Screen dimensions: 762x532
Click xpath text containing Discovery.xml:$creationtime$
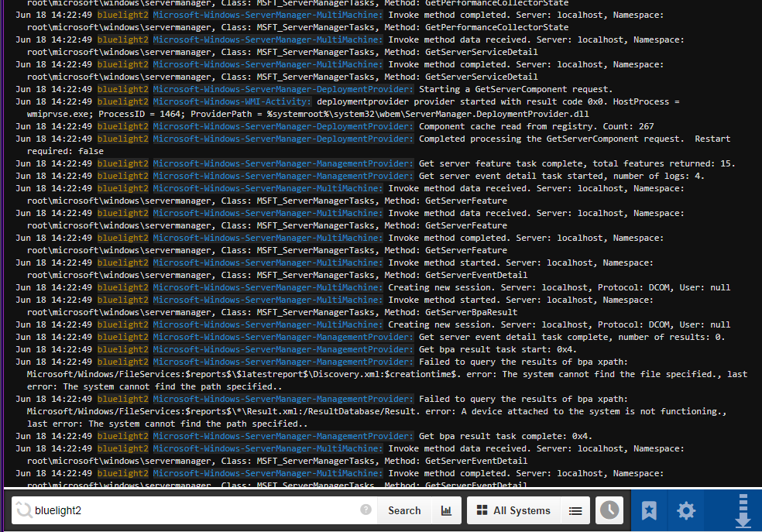[242, 374]
